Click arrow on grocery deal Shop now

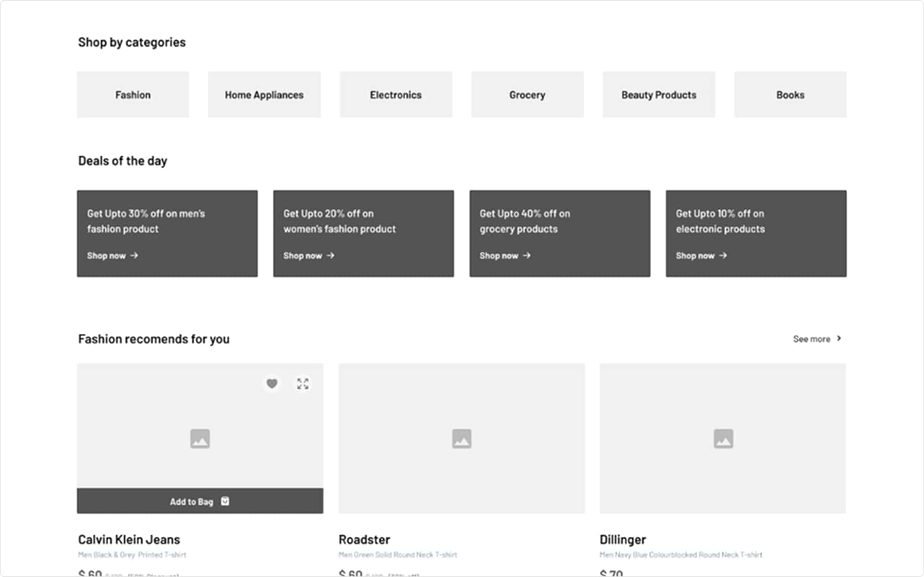527,256
